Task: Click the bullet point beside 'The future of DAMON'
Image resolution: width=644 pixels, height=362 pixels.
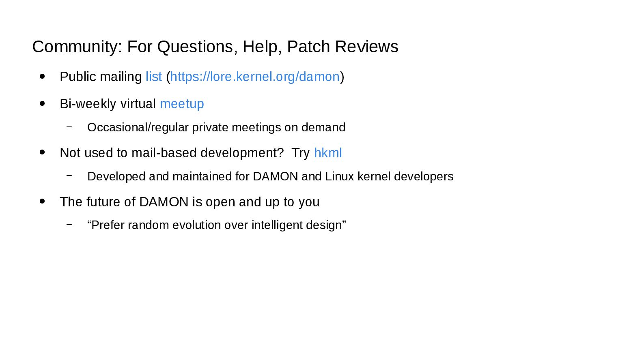Action: point(42,201)
